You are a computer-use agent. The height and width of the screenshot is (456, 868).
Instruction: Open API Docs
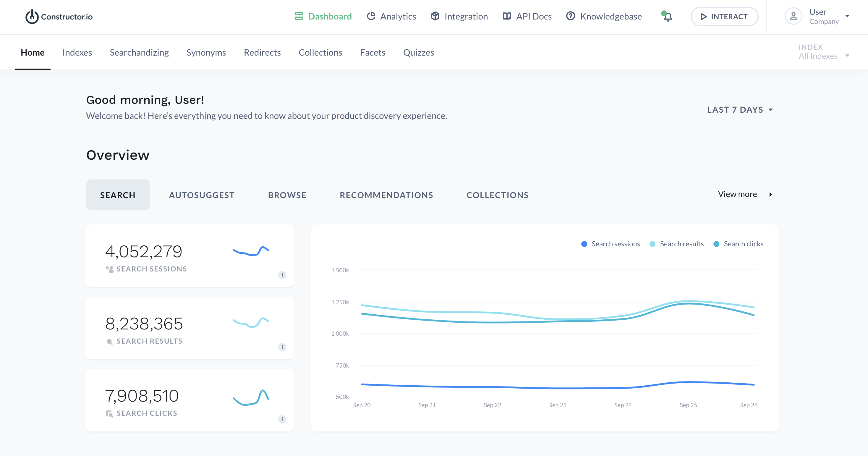click(x=527, y=16)
